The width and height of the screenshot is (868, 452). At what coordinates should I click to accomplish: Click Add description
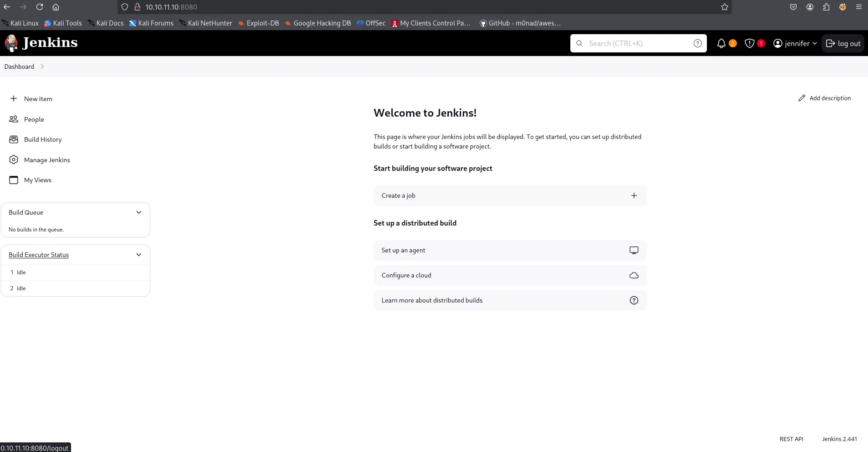pos(824,98)
